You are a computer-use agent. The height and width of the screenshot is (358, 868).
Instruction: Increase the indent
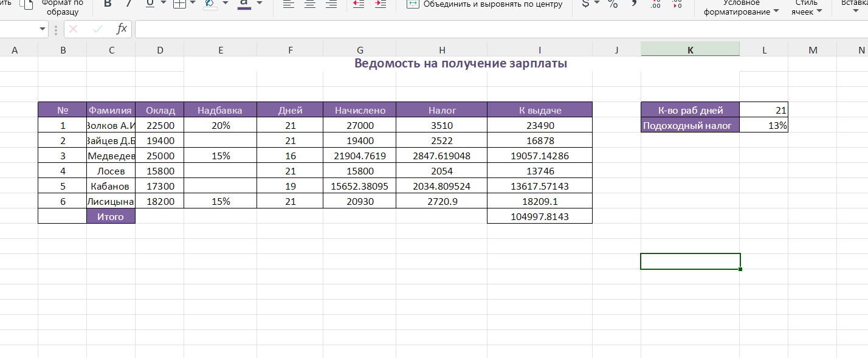pos(381,4)
